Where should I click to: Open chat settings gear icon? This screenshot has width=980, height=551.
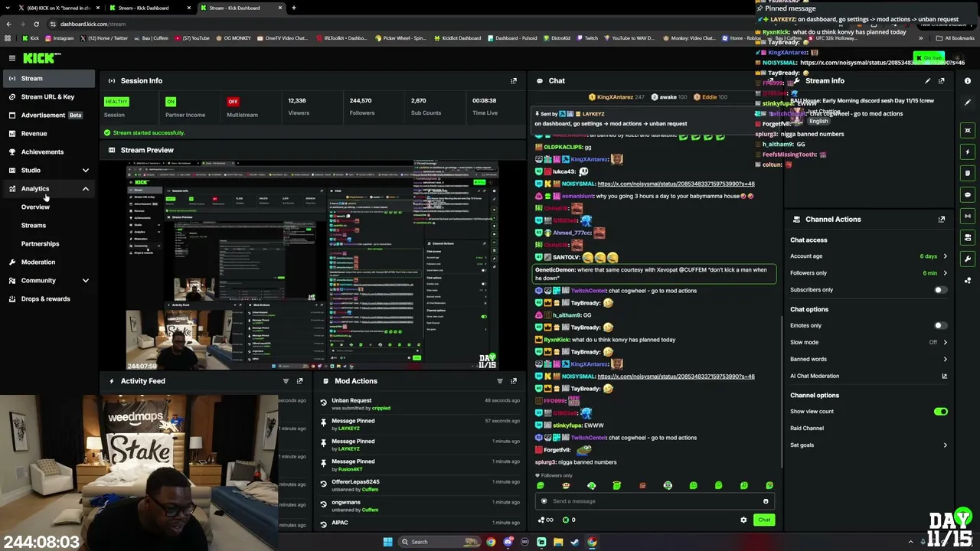pyautogui.click(x=743, y=520)
